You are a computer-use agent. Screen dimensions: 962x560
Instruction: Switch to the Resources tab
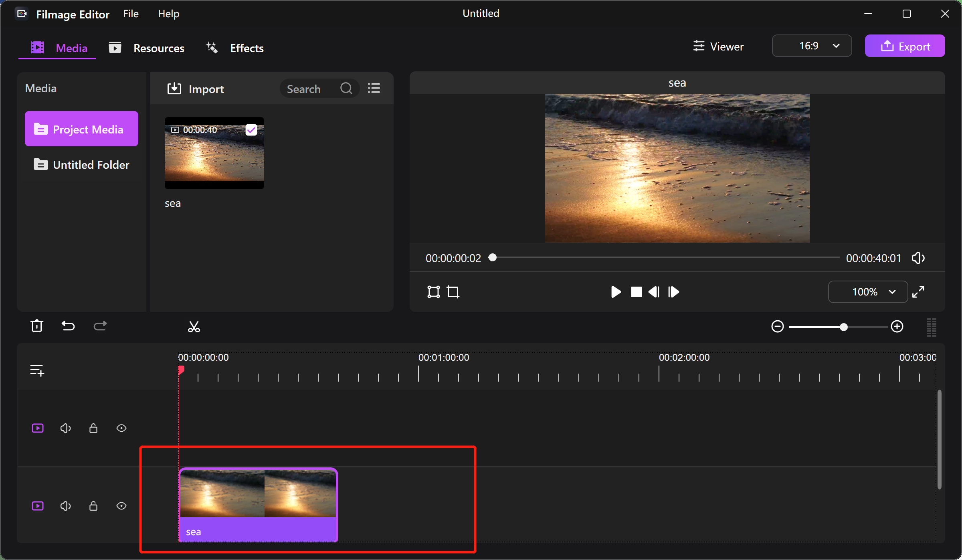pyautogui.click(x=146, y=48)
